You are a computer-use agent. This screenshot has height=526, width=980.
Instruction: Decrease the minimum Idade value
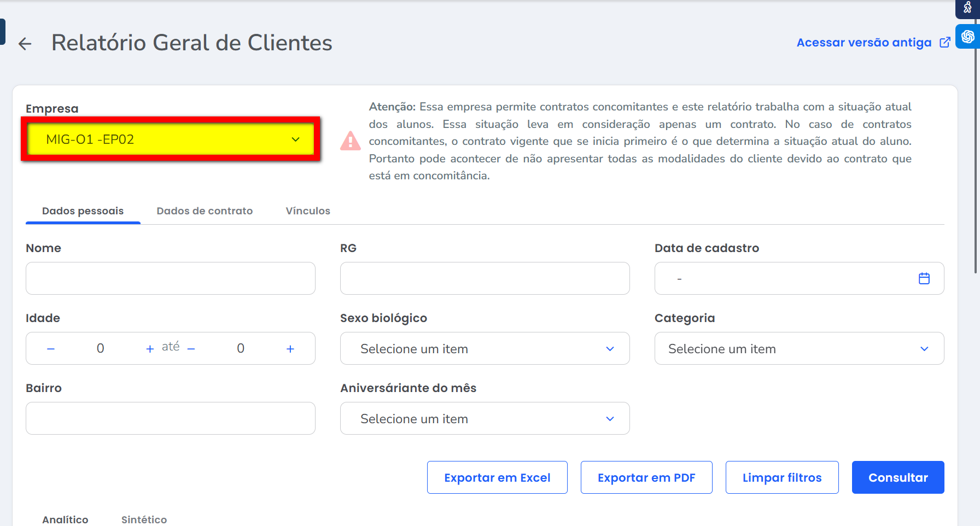(51, 349)
